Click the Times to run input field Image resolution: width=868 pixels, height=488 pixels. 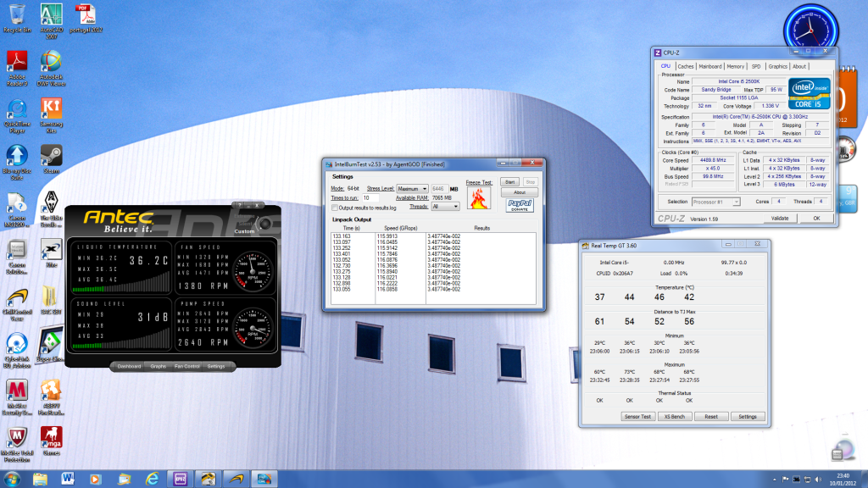[371, 198]
